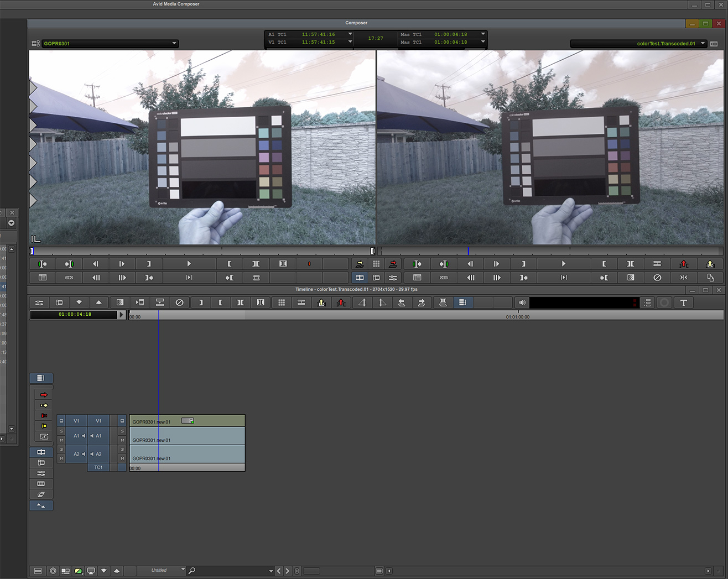
Task: Toggle Mute on record track A2
Action: 122,458
